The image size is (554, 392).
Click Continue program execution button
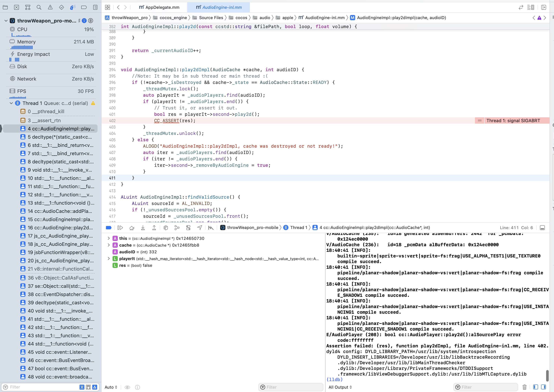120,228
